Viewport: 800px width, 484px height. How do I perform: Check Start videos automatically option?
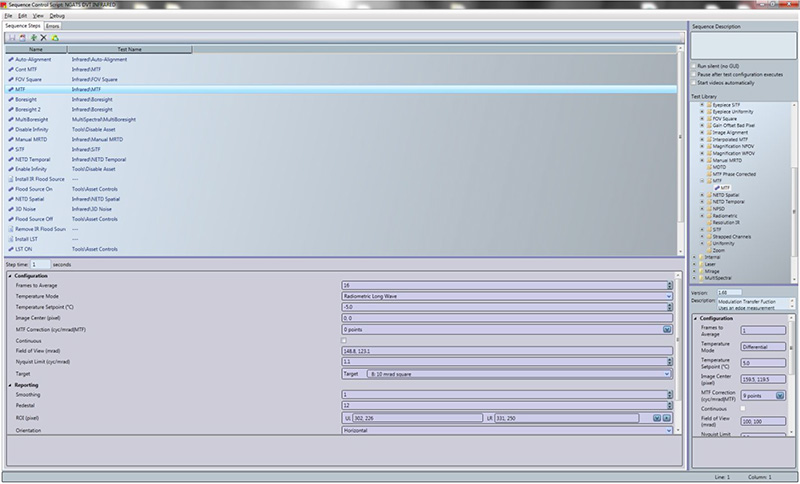tap(697, 82)
